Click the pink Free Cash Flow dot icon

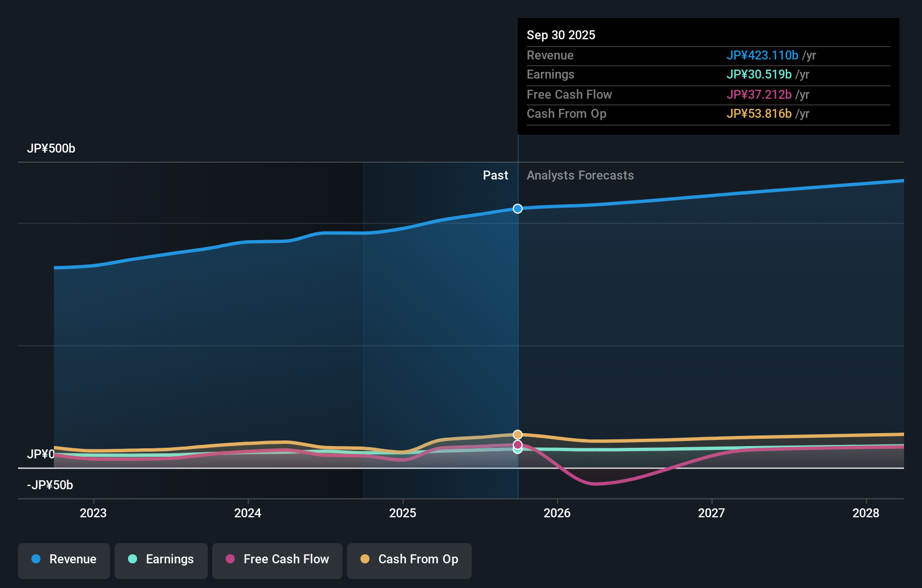(x=230, y=559)
